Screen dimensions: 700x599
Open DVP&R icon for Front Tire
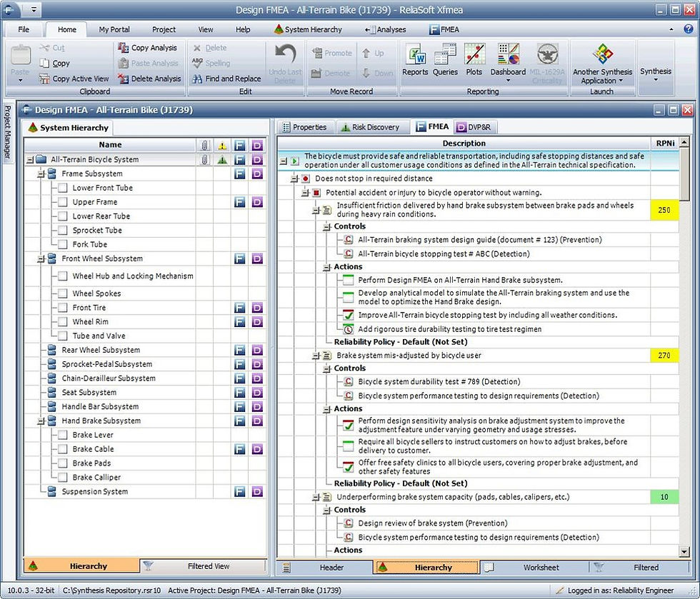[257, 308]
